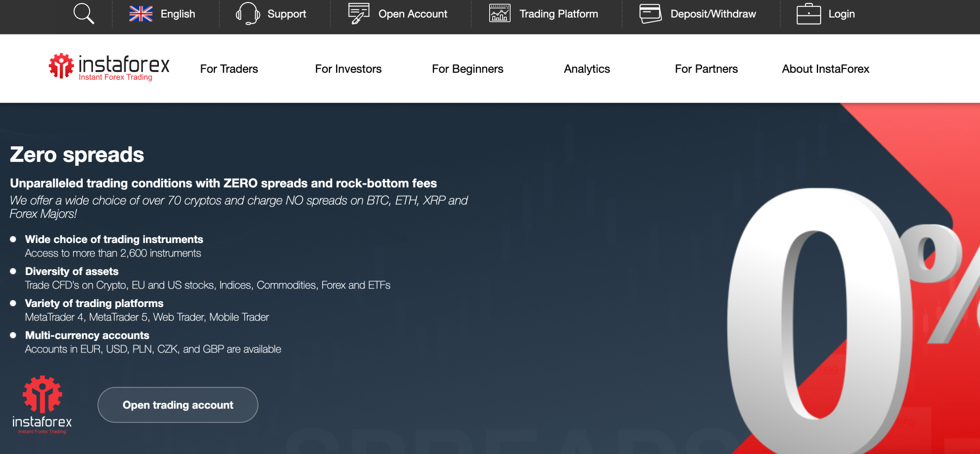This screenshot has height=454, width=980.
Task: Click the instaforex wordmark in header
Action: click(x=124, y=64)
